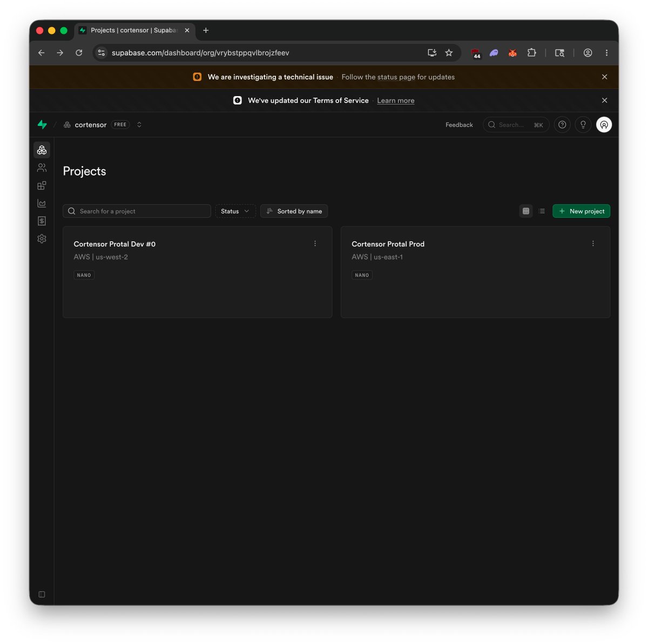648x644 pixels.
Task: Select the Projects | cortensor browser tab
Action: pos(134,30)
